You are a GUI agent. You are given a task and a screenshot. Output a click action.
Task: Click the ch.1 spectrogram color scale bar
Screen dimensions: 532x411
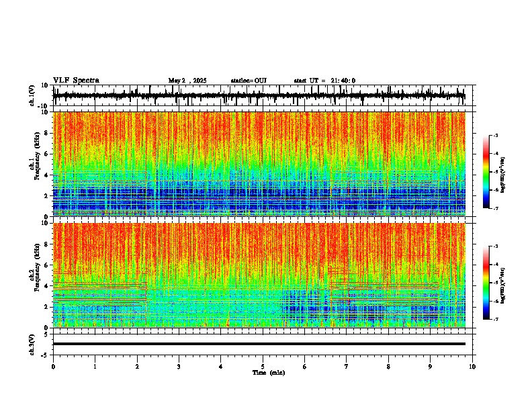(486, 171)
